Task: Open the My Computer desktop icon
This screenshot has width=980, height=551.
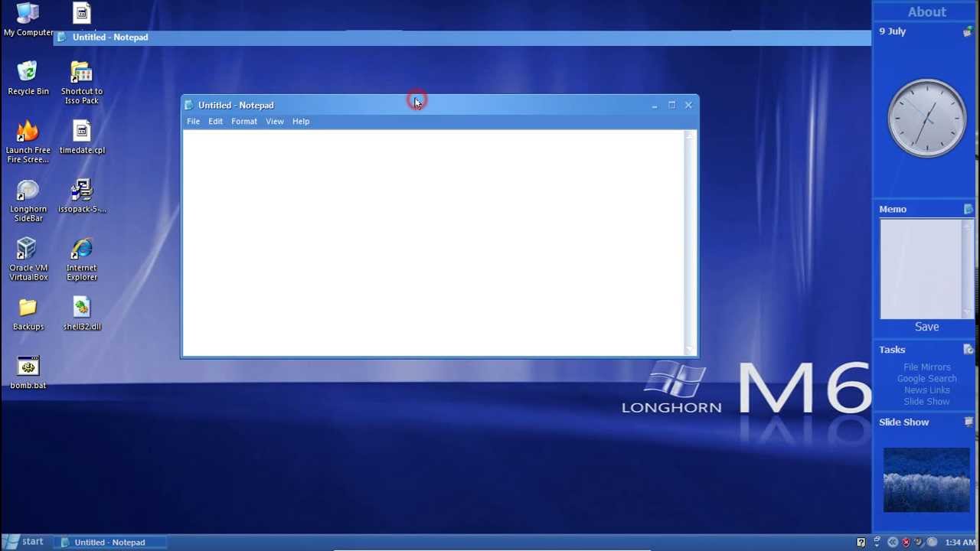Action: pos(28,18)
